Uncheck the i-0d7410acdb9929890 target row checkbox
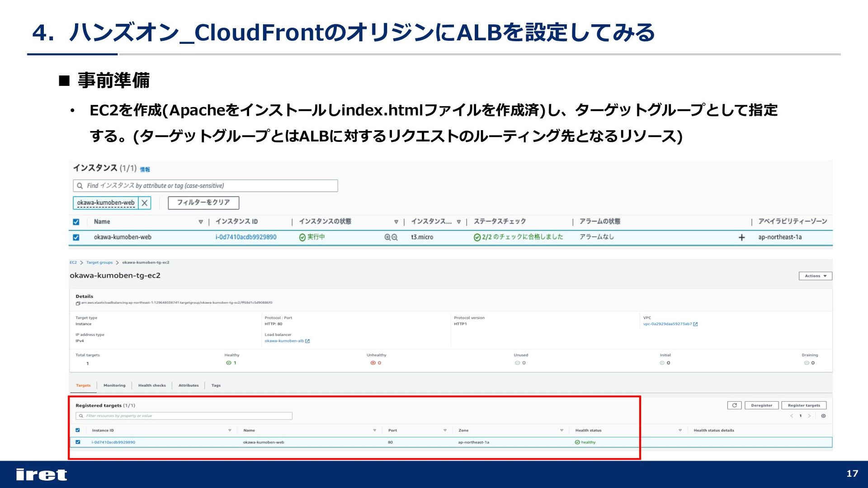Viewport: 868px width, 488px height. [78, 442]
